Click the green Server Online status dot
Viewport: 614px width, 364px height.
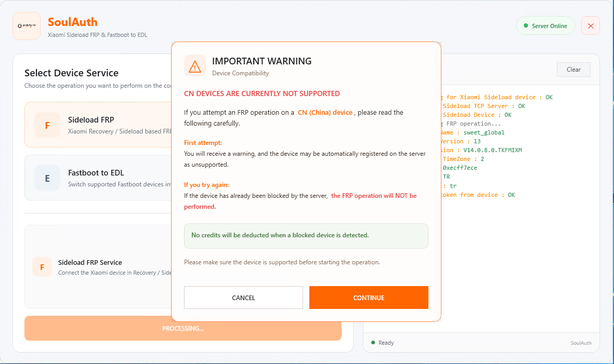coord(526,26)
